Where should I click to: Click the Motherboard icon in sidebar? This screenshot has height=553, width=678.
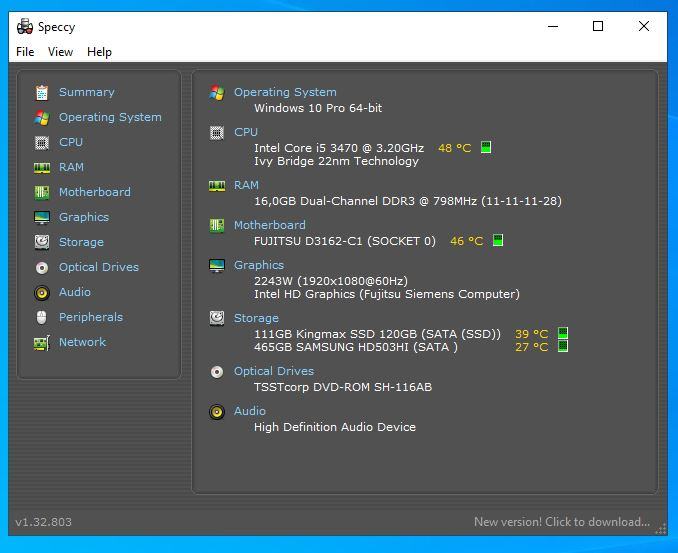(x=41, y=192)
